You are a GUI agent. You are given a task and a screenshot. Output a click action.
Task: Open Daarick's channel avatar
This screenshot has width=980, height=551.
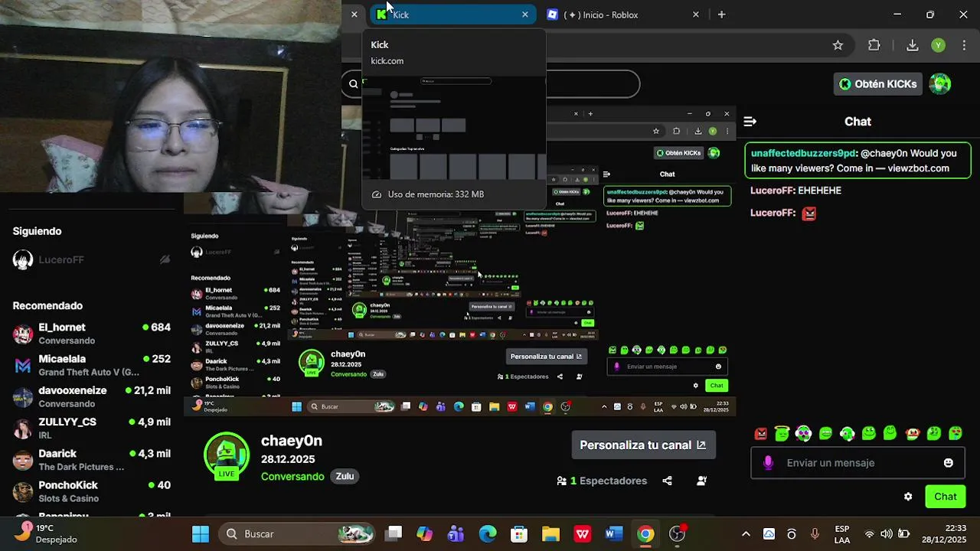23,460
